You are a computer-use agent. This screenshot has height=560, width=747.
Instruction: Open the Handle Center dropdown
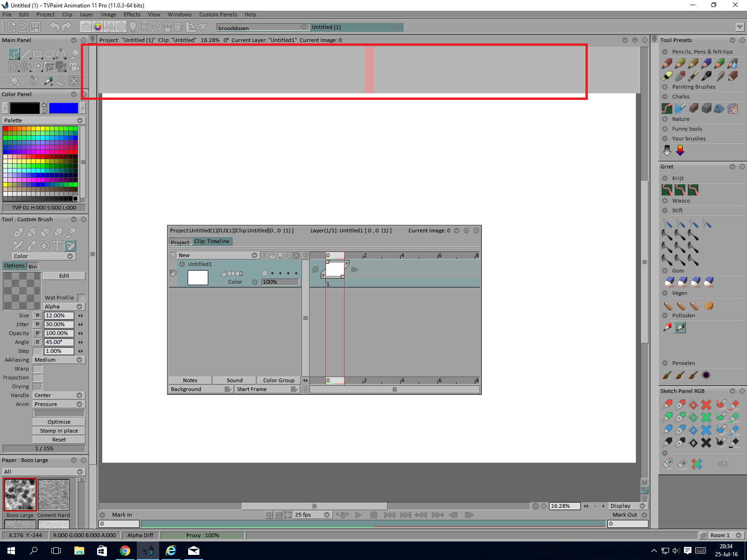tap(59, 396)
